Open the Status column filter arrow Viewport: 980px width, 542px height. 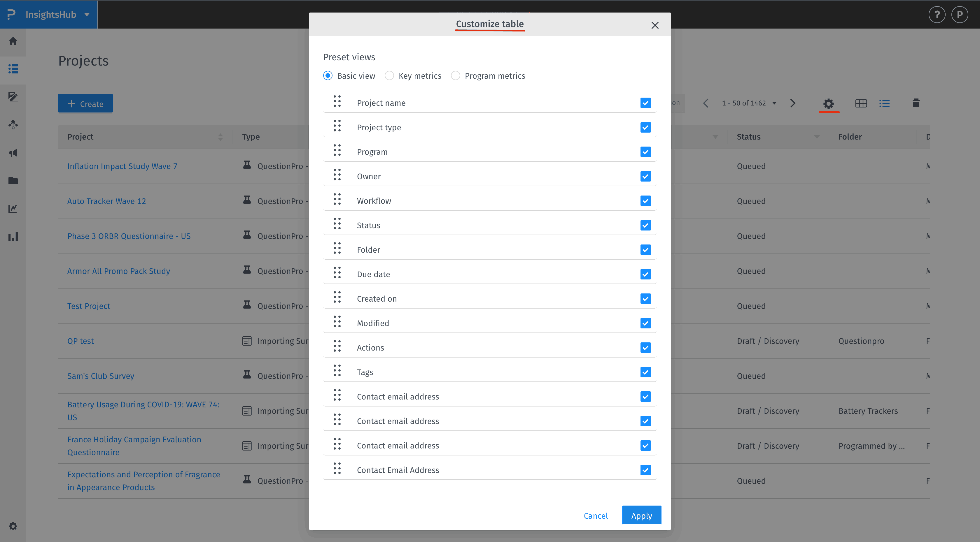coord(817,137)
